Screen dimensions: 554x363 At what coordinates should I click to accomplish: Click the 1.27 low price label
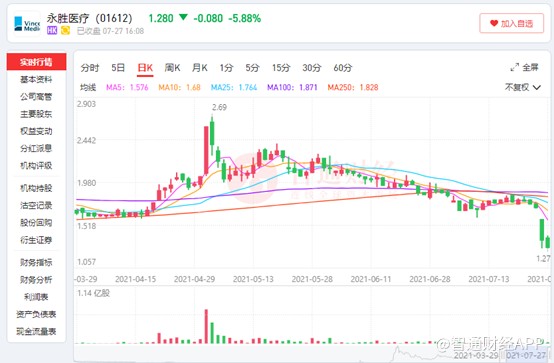543,258
